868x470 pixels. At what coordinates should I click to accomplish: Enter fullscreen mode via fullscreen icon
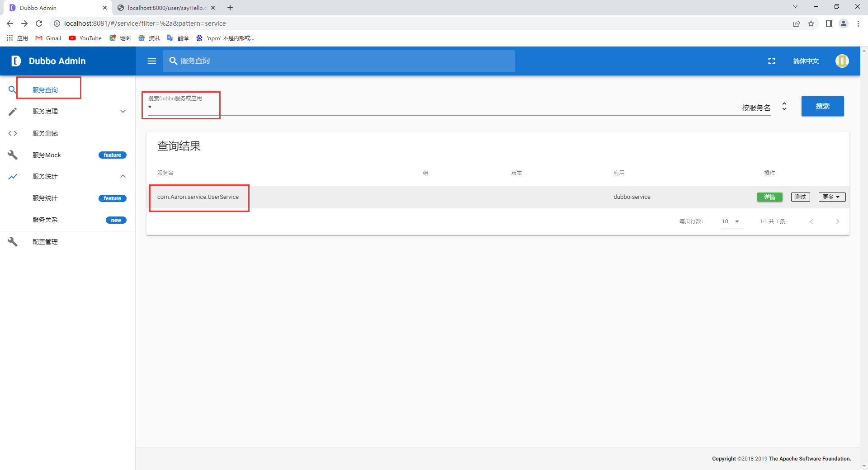[772, 61]
